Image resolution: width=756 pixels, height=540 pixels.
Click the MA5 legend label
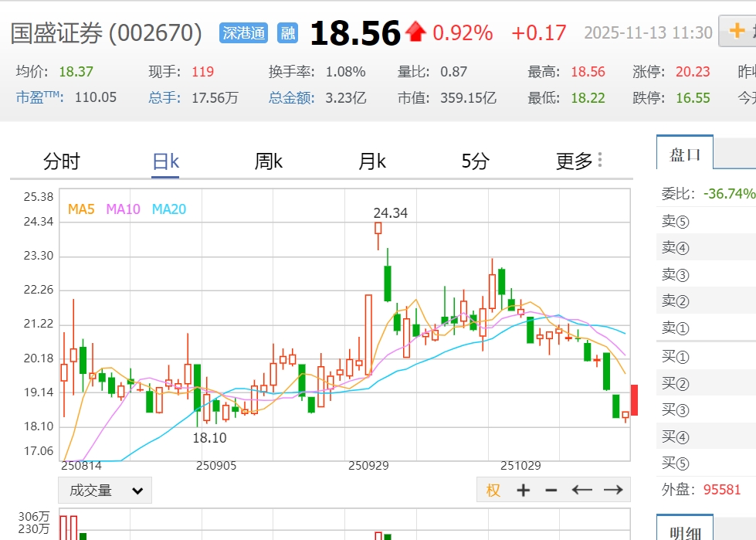[81, 209]
